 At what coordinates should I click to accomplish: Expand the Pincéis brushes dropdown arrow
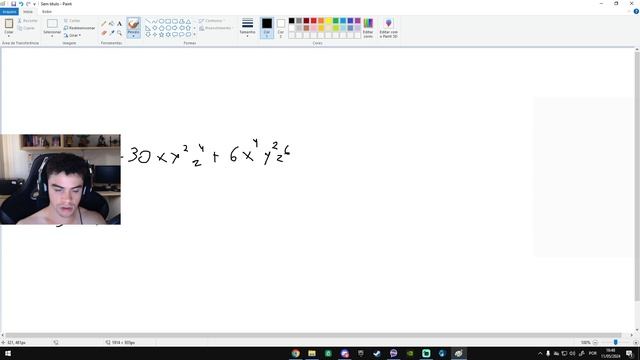[x=133, y=36]
